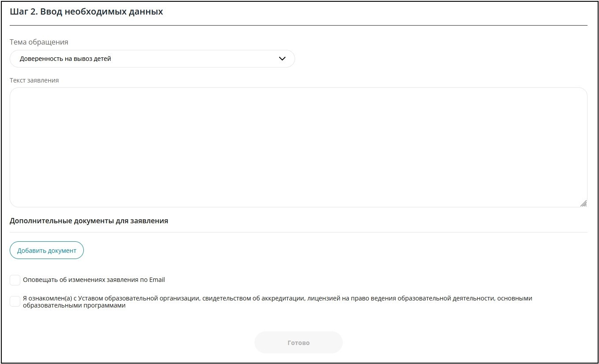
Task: Click the text area resize handle
Action: (x=583, y=203)
